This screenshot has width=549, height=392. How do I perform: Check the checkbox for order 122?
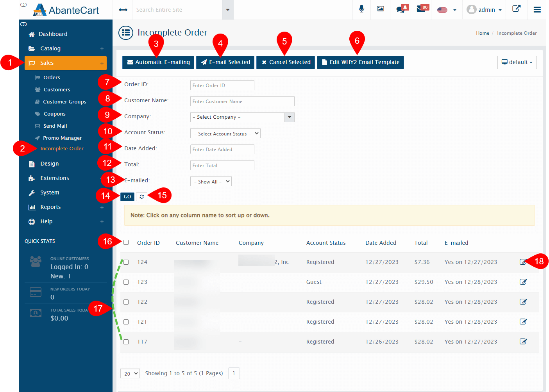(x=126, y=302)
